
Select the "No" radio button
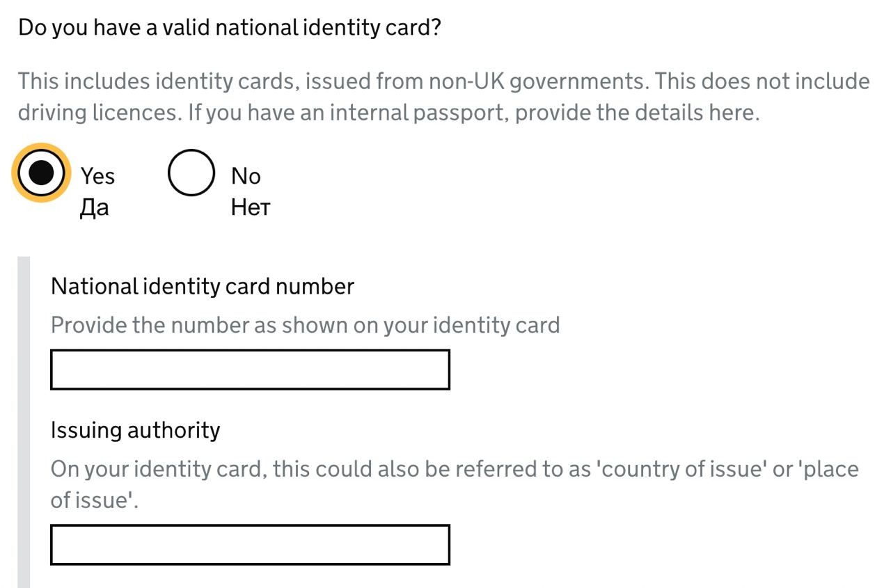tap(191, 173)
